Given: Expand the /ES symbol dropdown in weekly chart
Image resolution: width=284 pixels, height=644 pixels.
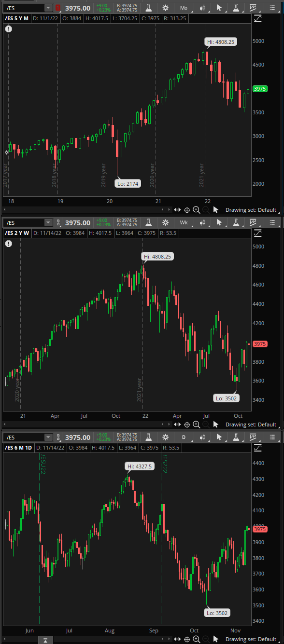Looking at the screenshot, I should click(48, 222).
